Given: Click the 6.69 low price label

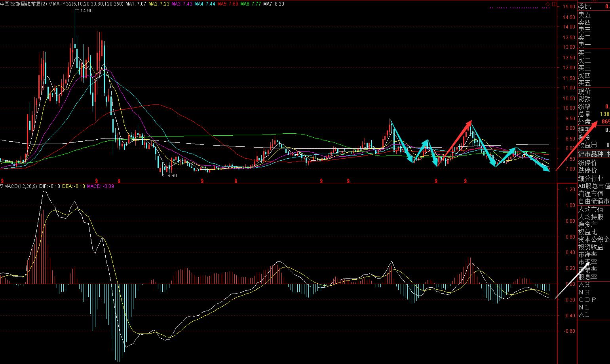Looking at the screenshot, I should click(172, 175).
